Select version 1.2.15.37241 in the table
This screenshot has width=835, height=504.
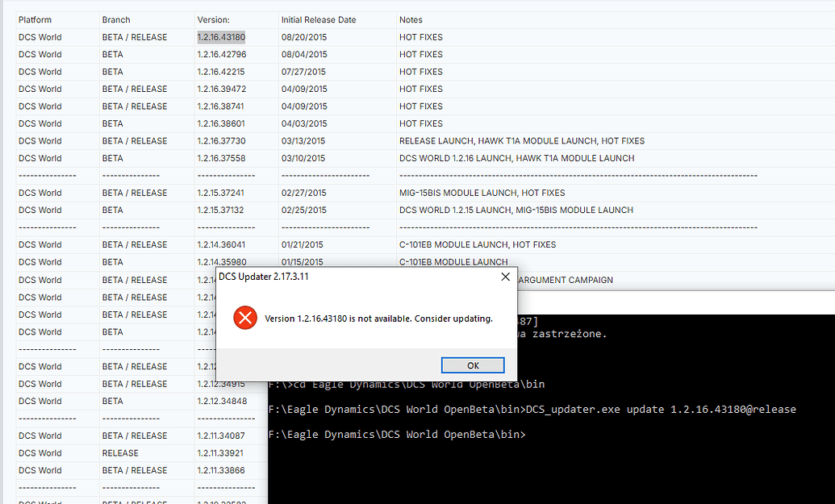[x=222, y=193]
